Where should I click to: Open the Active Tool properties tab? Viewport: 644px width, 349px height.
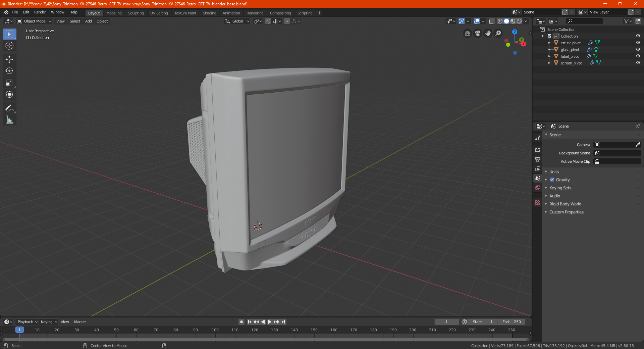[538, 138]
